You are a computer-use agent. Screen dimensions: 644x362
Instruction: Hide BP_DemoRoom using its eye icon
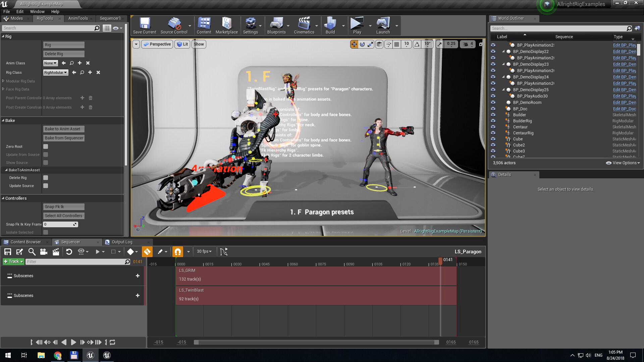(493, 103)
